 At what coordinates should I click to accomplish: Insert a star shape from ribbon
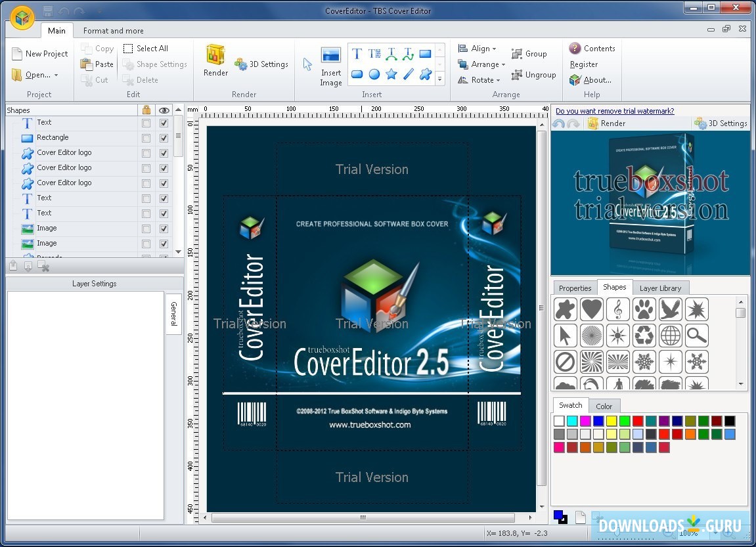[x=391, y=74]
